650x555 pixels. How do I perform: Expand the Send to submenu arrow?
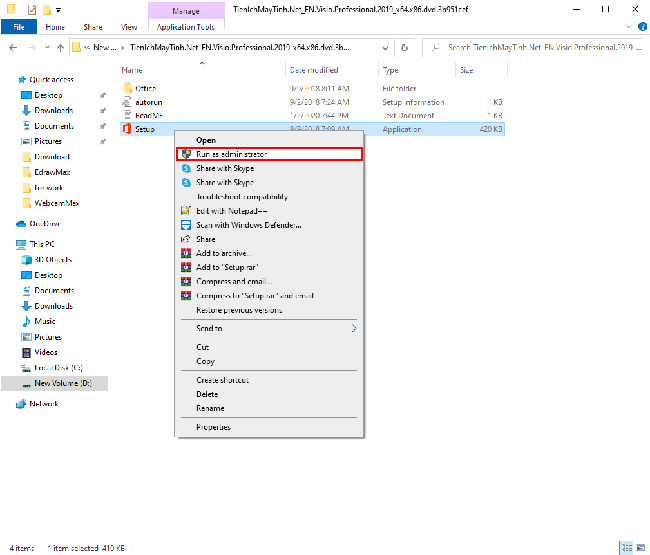tap(354, 328)
